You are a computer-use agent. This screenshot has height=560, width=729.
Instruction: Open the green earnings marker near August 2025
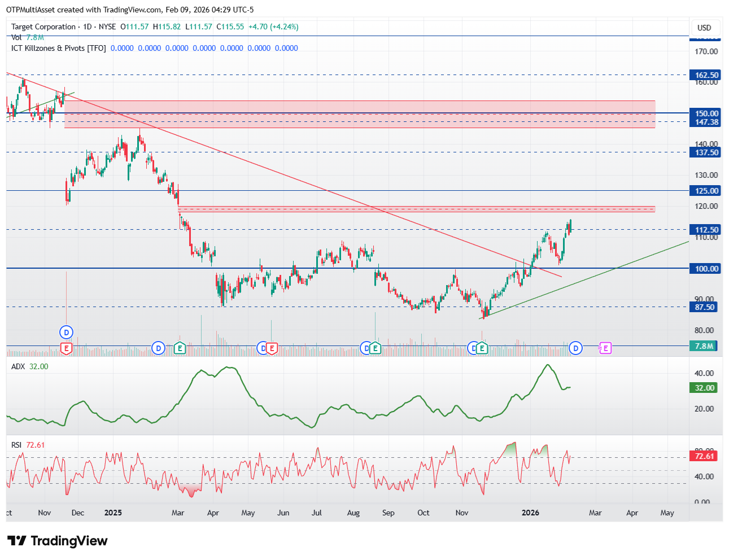coord(375,348)
